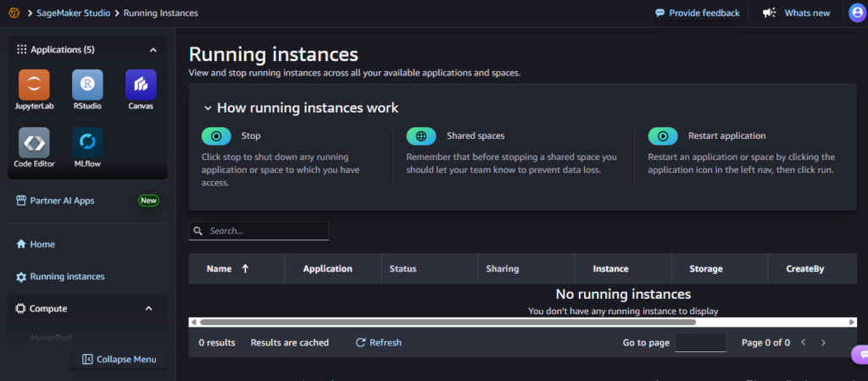Click the Results are cached text
This screenshot has width=868, height=381.
pyautogui.click(x=290, y=343)
